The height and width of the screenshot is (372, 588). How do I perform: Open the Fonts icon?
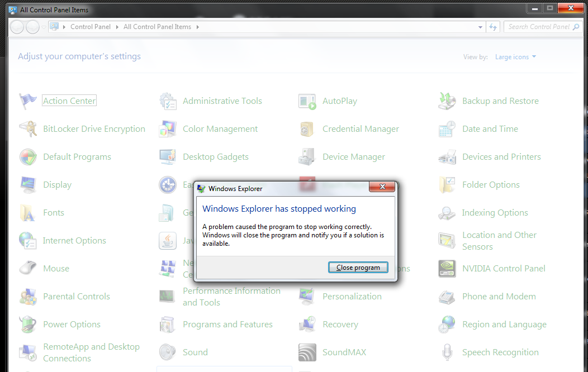click(54, 213)
